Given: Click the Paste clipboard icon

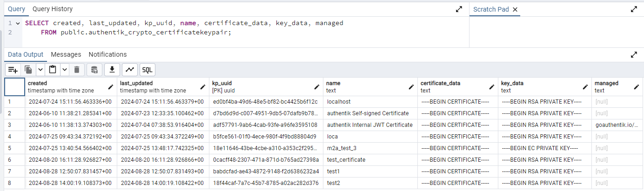Looking at the screenshot, I should click(53, 70).
